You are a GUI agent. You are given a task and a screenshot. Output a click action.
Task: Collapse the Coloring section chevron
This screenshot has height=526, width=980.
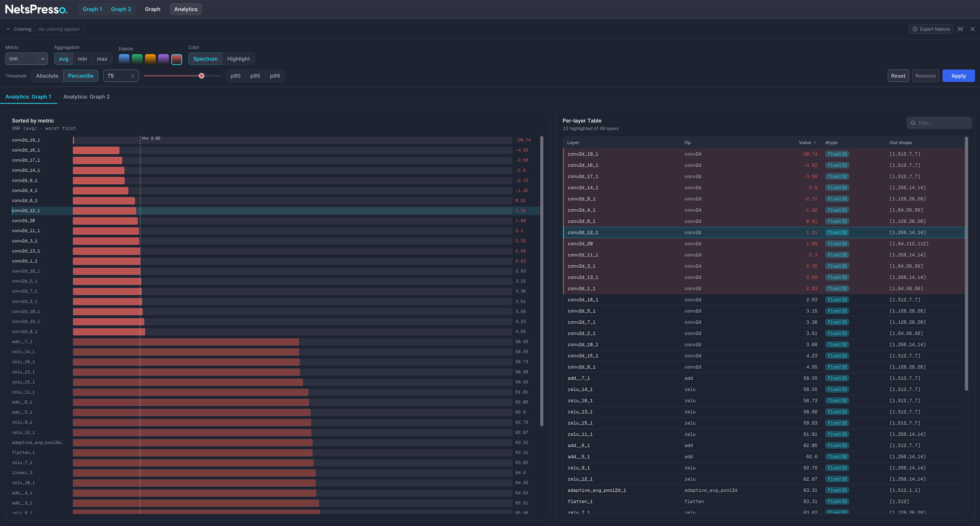8,29
